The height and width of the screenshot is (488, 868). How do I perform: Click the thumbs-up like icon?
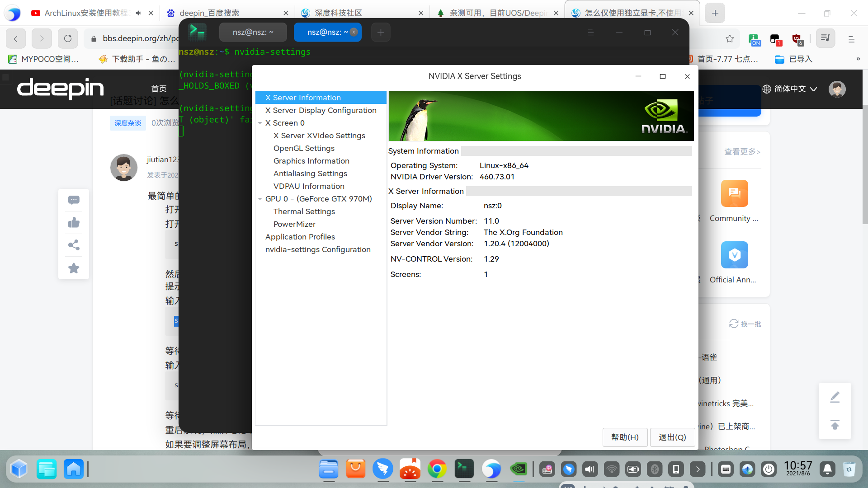[74, 222]
